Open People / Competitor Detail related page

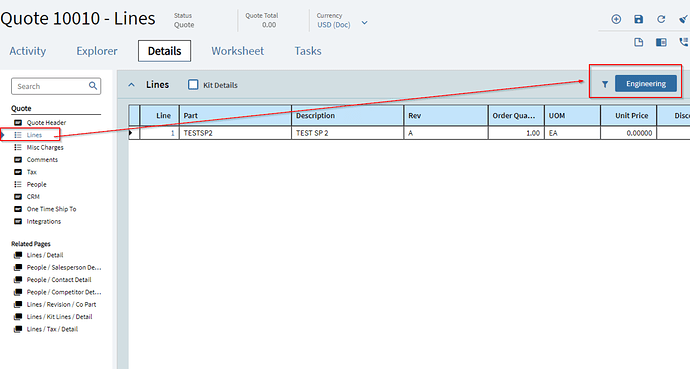(x=64, y=292)
